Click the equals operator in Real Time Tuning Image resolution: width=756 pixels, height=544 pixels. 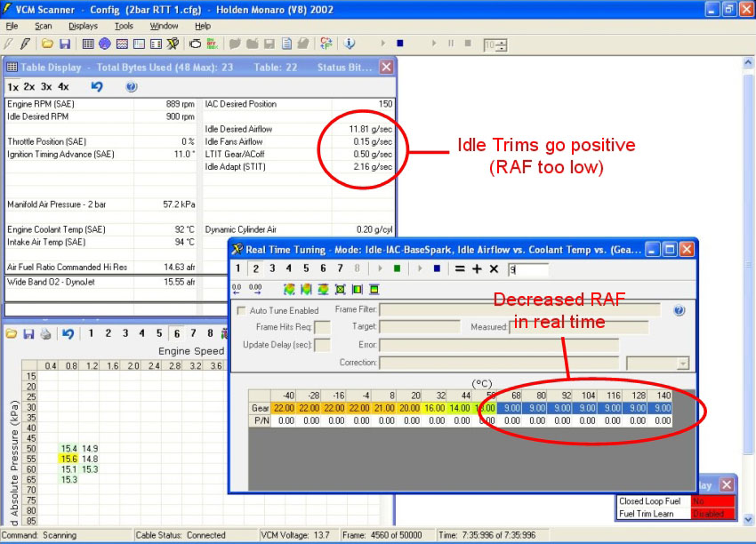[460, 268]
